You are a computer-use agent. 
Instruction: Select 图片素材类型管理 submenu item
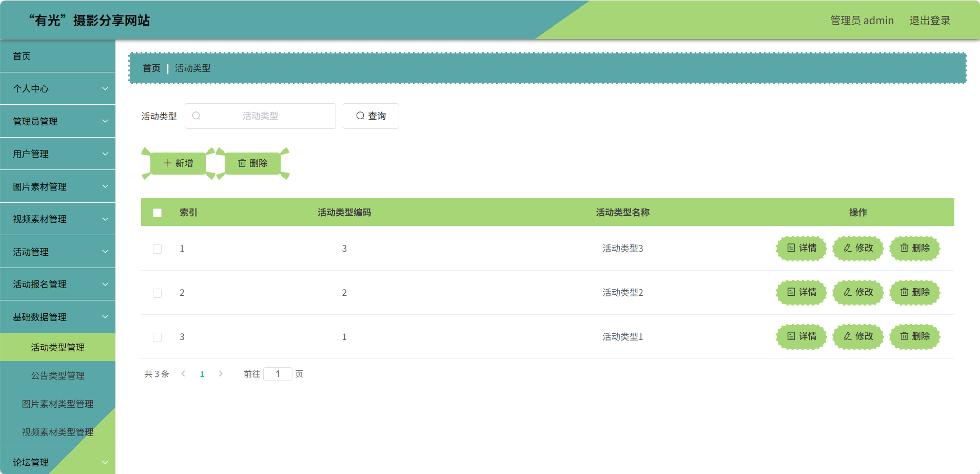click(x=57, y=404)
